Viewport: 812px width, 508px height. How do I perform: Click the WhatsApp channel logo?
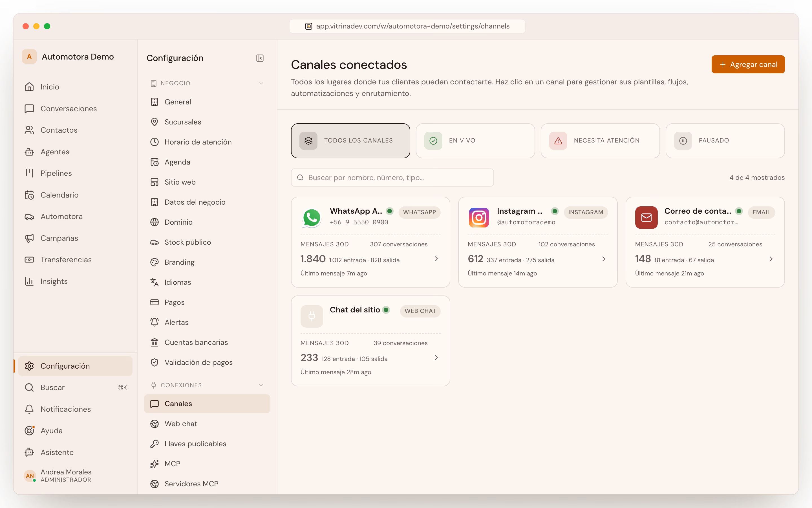pyautogui.click(x=312, y=217)
